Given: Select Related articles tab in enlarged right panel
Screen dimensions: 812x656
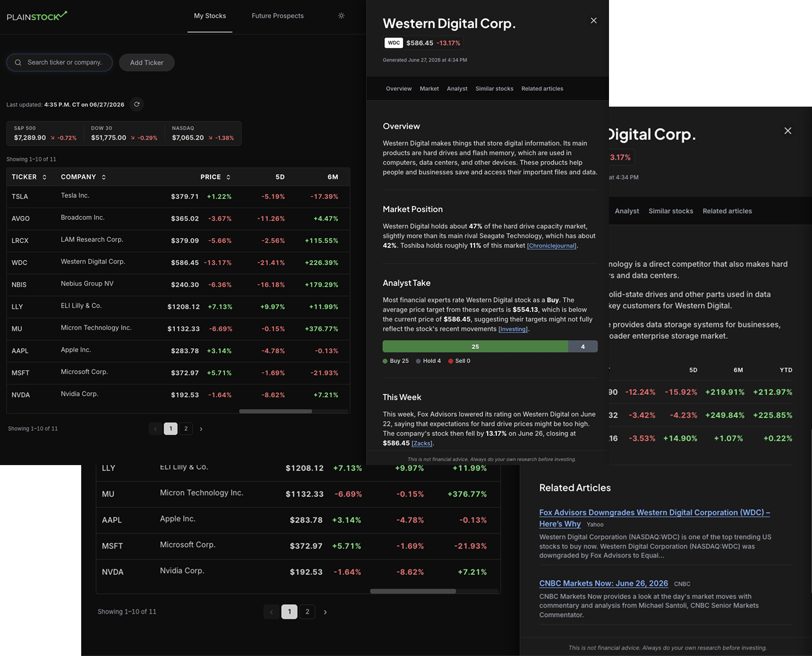Looking at the screenshot, I should coord(727,211).
